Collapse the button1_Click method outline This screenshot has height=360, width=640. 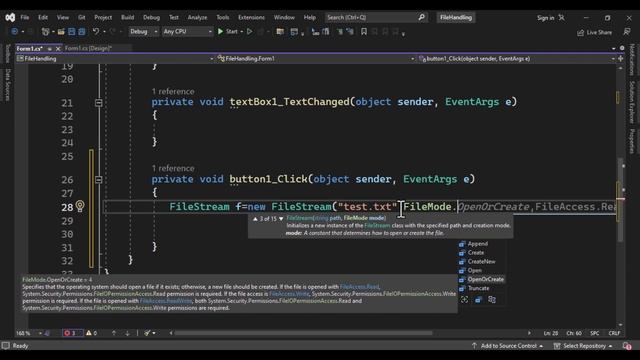(98, 180)
